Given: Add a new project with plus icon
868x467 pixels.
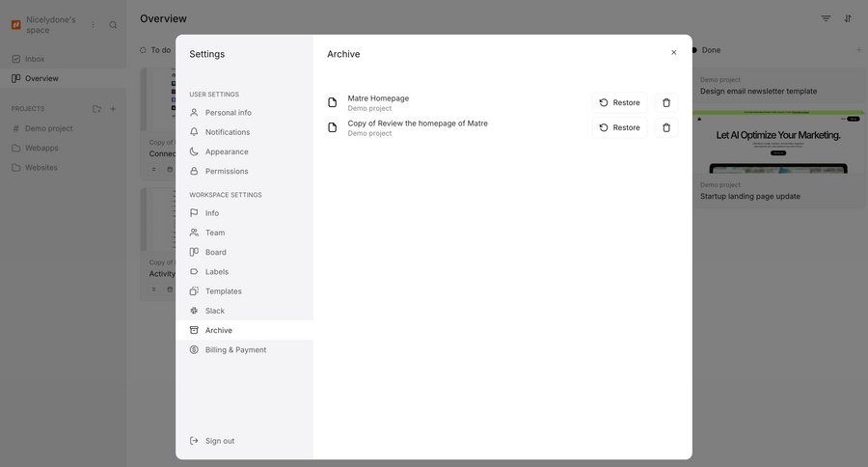Looking at the screenshot, I should click(113, 109).
